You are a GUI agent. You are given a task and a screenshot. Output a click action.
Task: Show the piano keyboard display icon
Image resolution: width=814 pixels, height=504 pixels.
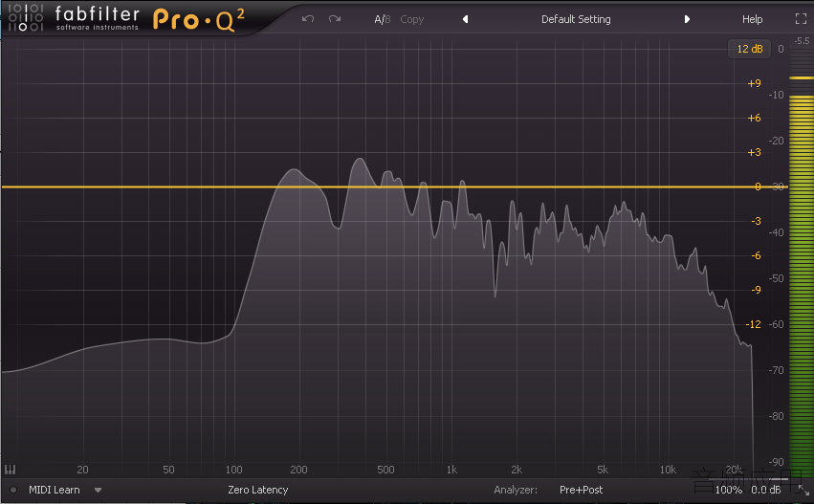[x=10, y=470]
